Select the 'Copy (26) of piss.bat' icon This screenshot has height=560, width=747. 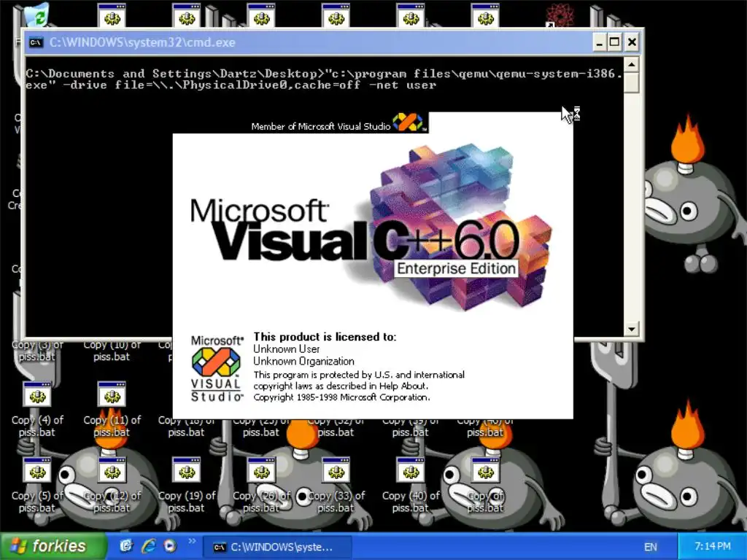(261, 485)
